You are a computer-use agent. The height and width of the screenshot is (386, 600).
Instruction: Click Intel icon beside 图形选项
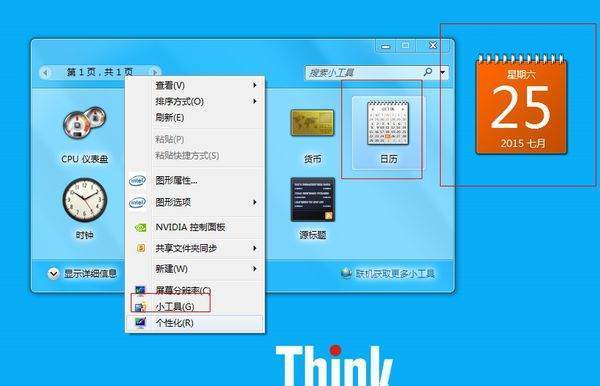137,202
